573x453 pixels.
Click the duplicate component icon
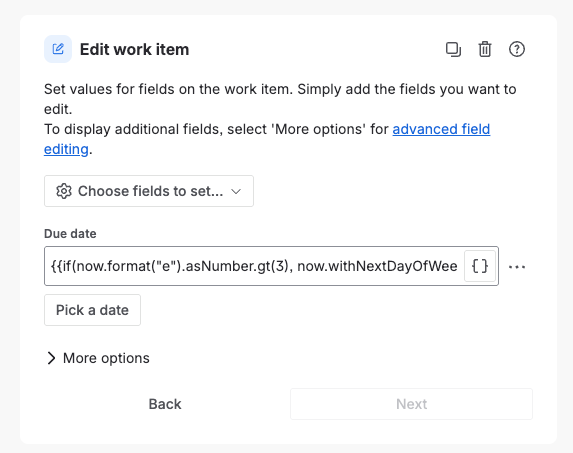(x=453, y=49)
